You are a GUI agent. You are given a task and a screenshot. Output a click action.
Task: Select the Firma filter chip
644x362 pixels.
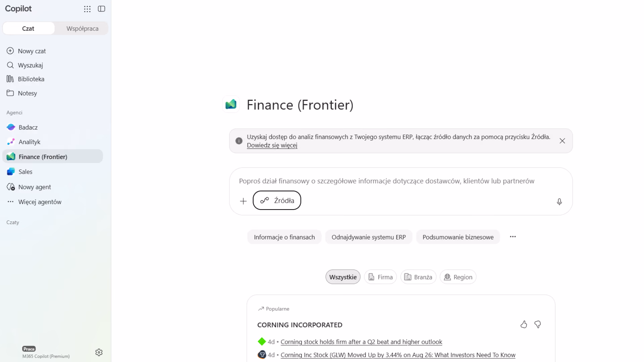coord(380,277)
